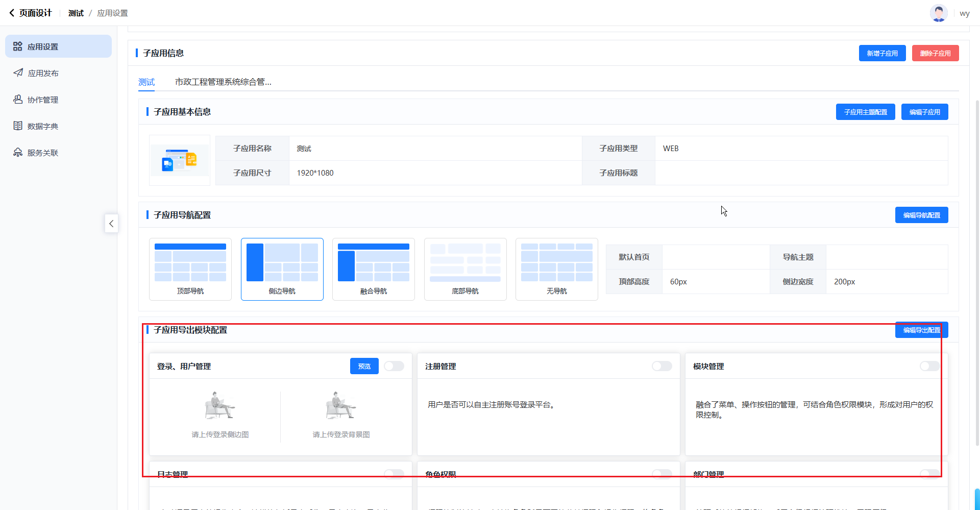980x510 pixels.
Task: Click the 服务关联 cloud icon
Action: pos(18,153)
